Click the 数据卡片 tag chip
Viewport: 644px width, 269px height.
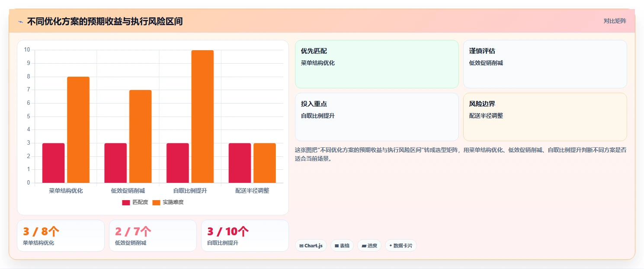[401, 246]
